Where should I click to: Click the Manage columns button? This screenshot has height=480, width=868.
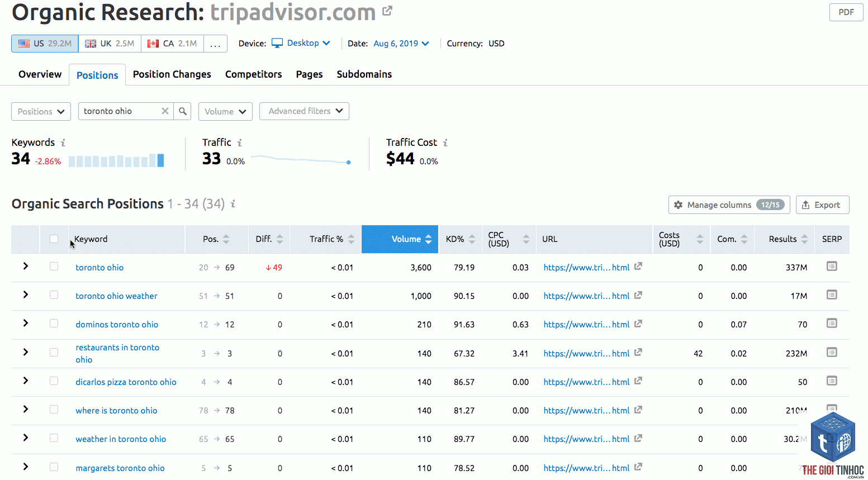729,205
